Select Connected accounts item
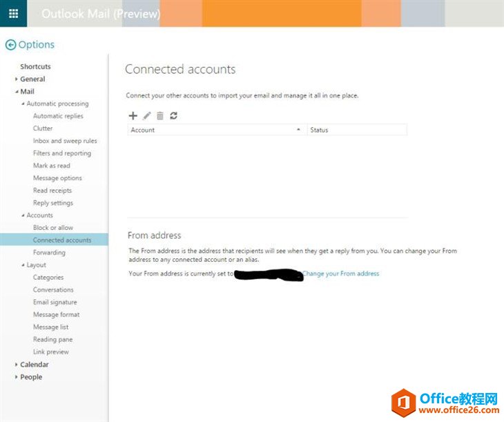The height and width of the screenshot is (422, 504). click(x=54, y=240)
